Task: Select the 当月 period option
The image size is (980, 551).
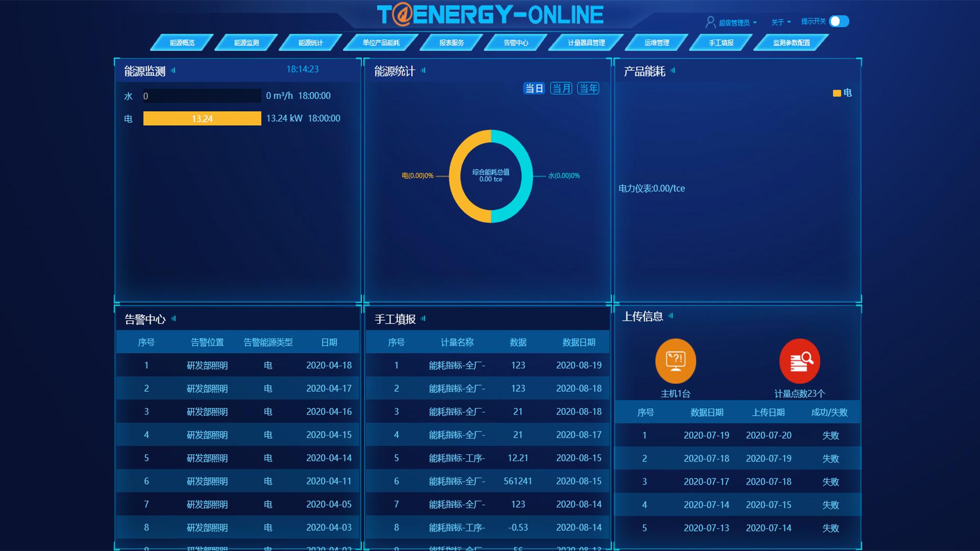Action: coord(561,88)
